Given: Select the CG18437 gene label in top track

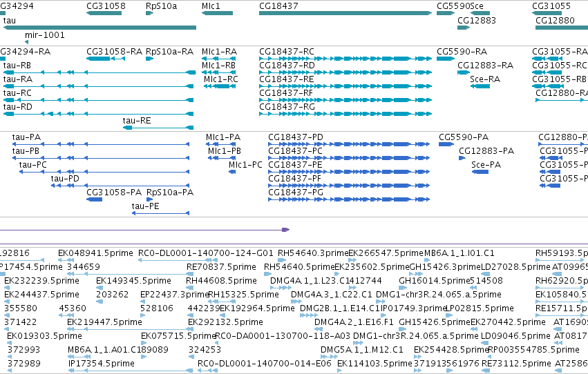Looking at the screenshot, I should pos(278,6).
